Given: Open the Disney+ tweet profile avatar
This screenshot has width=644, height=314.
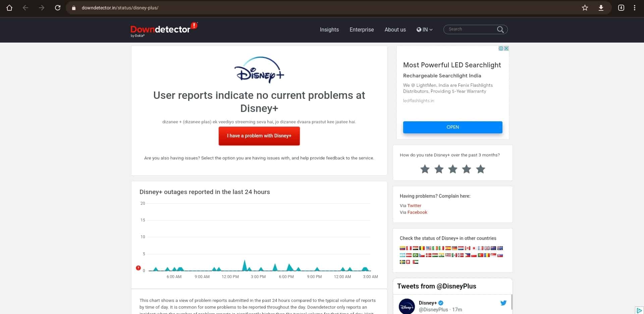Looking at the screenshot, I should coord(407,306).
